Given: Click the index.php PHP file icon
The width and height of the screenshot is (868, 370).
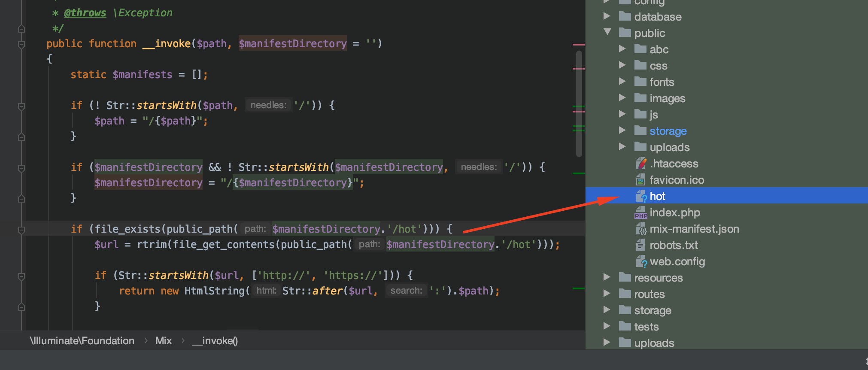Looking at the screenshot, I should [640, 212].
